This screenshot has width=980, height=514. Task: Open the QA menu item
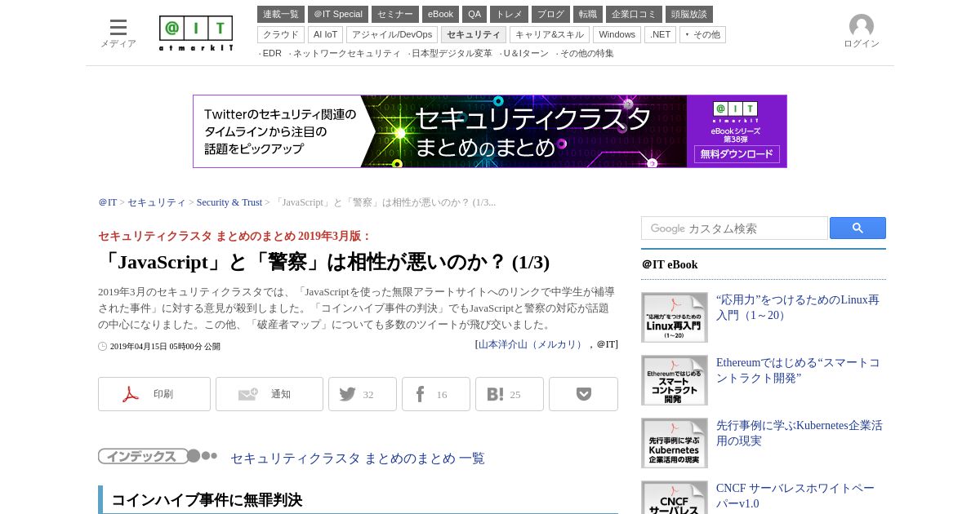click(474, 14)
